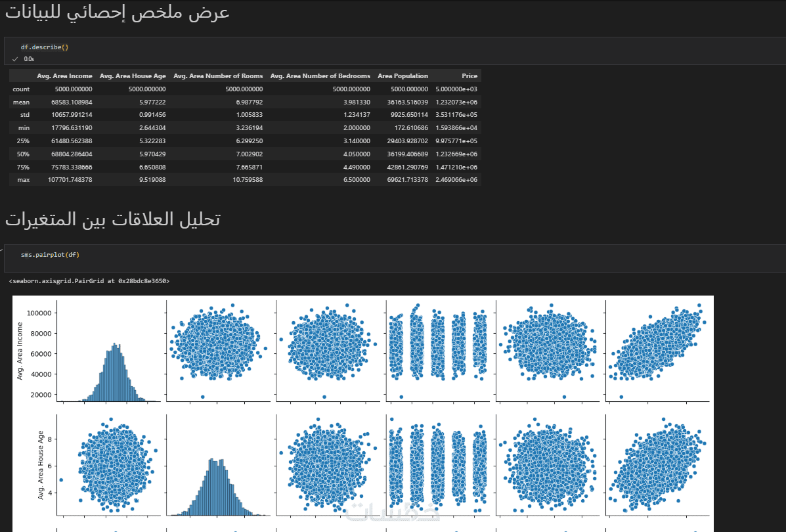Screen dimensions: 786x532
Task: Click the mean price value 1.232073e+06
Action: coord(456,102)
